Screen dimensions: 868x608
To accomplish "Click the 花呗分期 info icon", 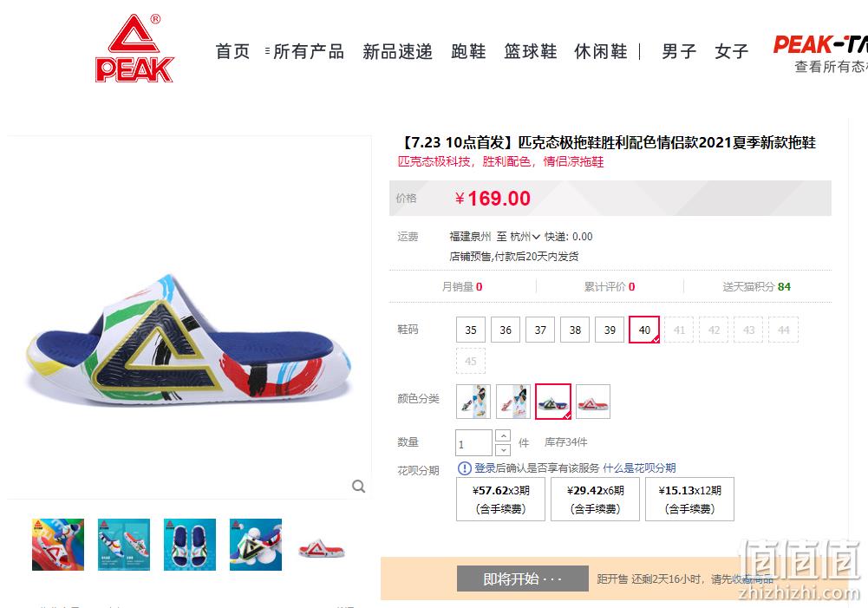I will click(x=464, y=468).
